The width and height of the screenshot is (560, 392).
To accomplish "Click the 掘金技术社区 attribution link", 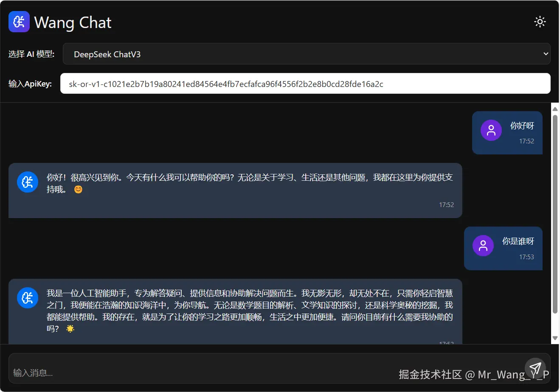I will point(431,375).
